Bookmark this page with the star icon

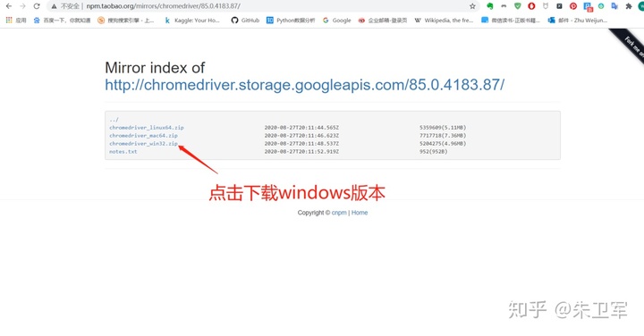coord(472,6)
